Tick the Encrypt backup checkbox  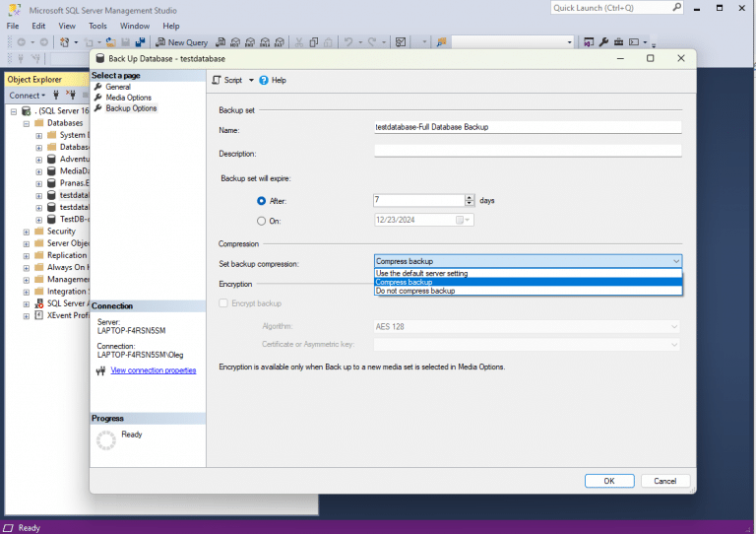(x=223, y=302)
